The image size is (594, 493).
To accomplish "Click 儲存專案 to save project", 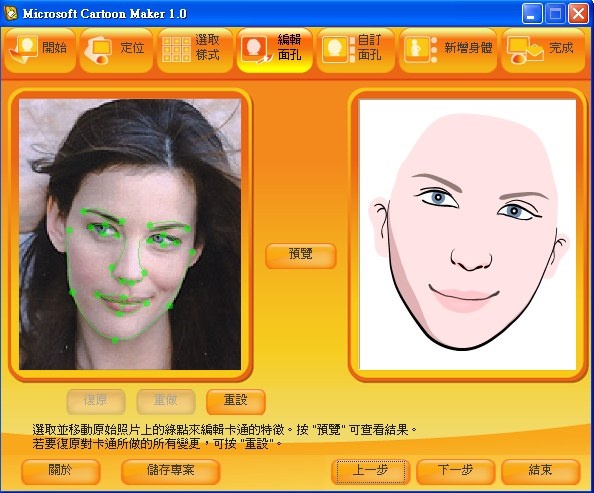I will point(170,471).
